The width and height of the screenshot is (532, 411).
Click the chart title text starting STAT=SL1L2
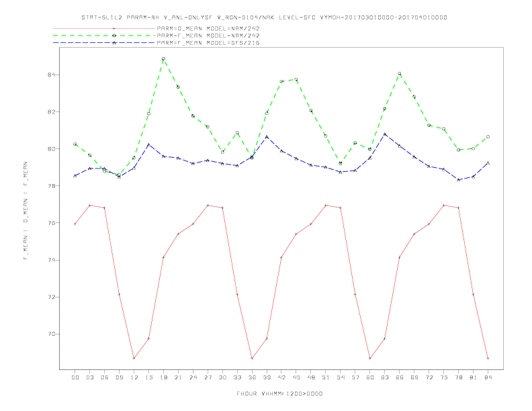(x=264, y=17)
